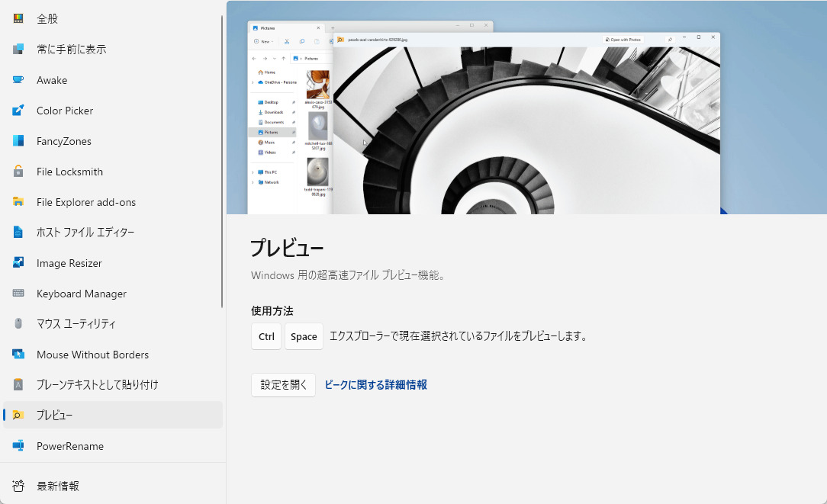Click the 使用方法 section label
Image resolution: width=827 pixels, height=504 pixels.
click(x=272, y=311)
